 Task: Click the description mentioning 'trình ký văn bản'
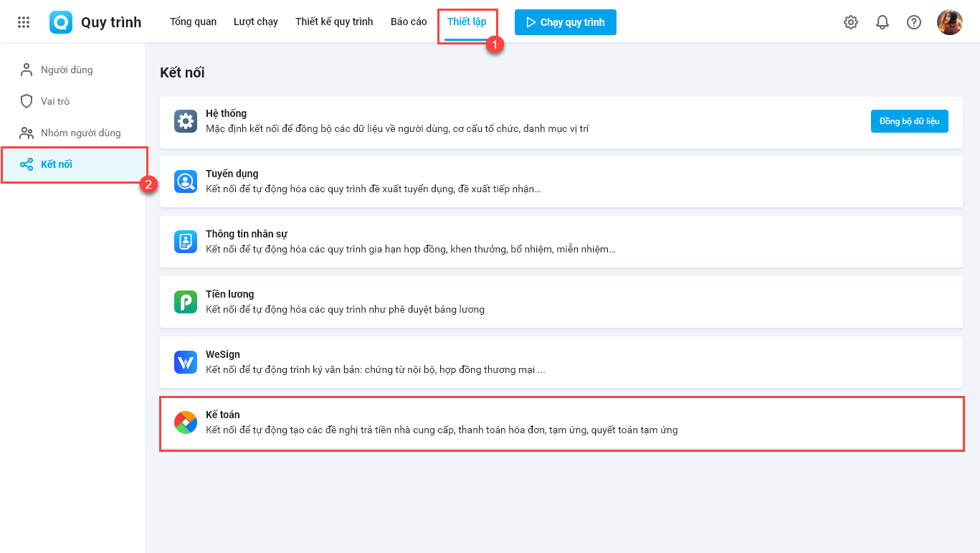(x=376, y=370)
